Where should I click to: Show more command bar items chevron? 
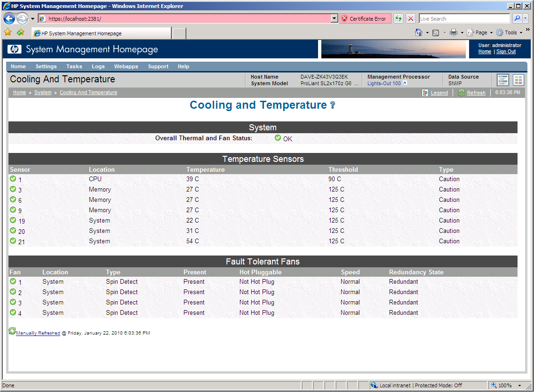[x=528, y=30]
